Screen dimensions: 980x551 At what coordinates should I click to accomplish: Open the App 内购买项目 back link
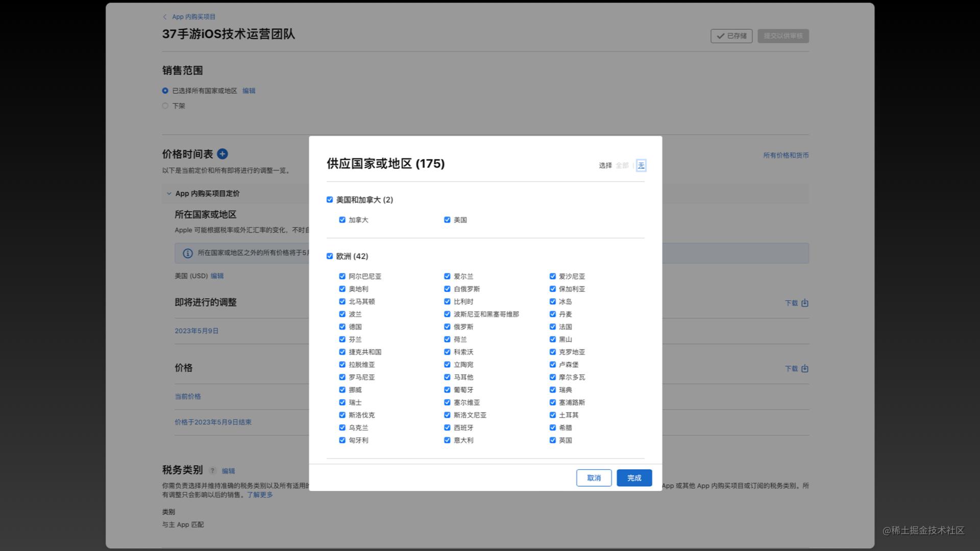tap(193, 17)
